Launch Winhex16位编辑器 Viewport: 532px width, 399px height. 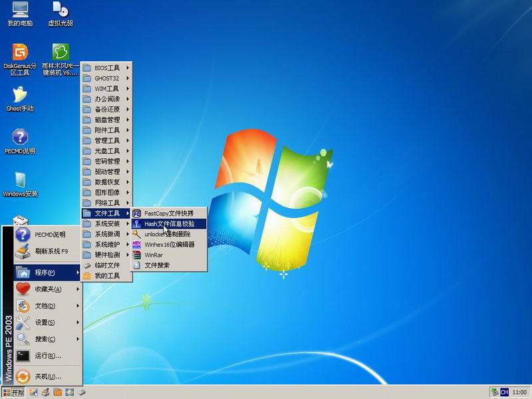169,244
